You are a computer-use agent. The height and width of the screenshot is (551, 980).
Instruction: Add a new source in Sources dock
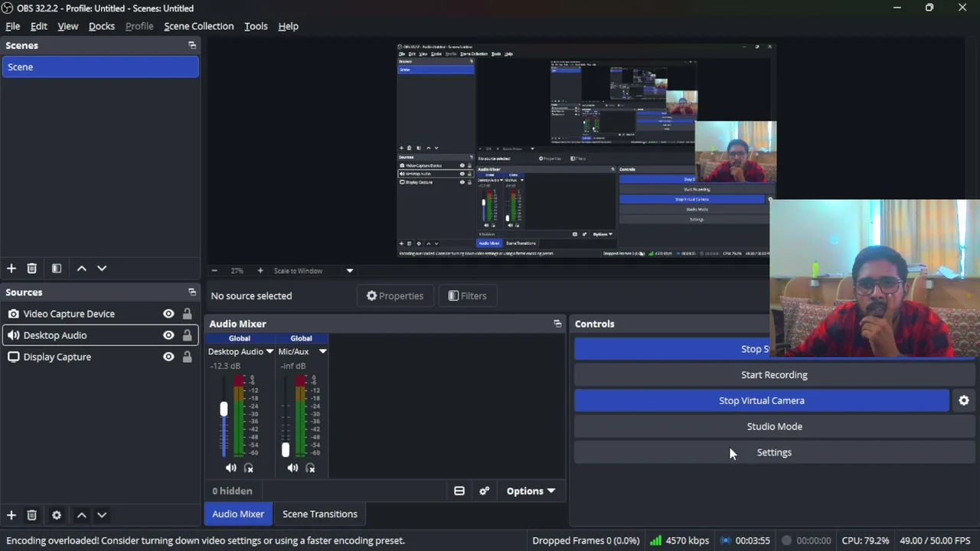tap(11, 515)
